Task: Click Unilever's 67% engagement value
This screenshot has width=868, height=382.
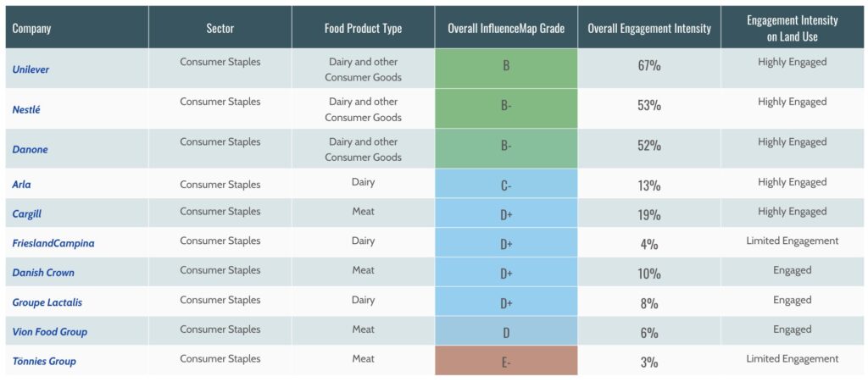Action: pos(649,66)
